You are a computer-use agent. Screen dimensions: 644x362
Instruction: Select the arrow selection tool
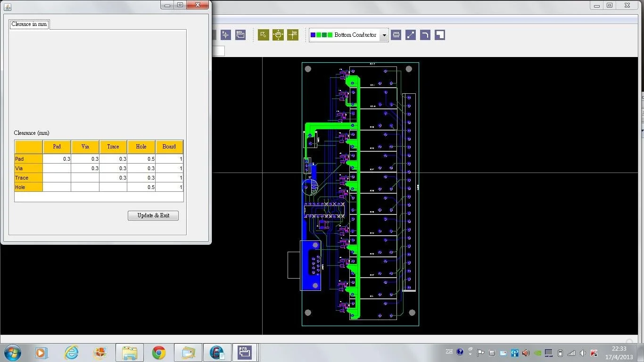[263, 34]
